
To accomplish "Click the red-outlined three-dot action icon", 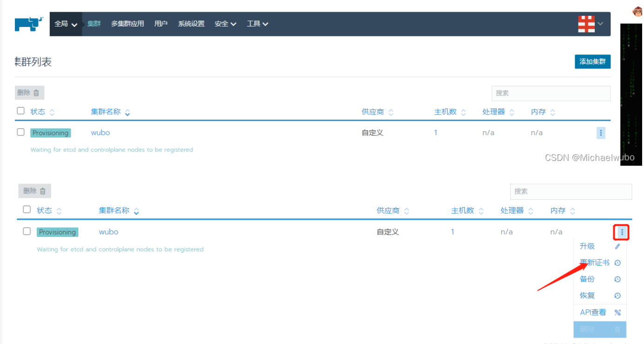I will pos(622,232).
